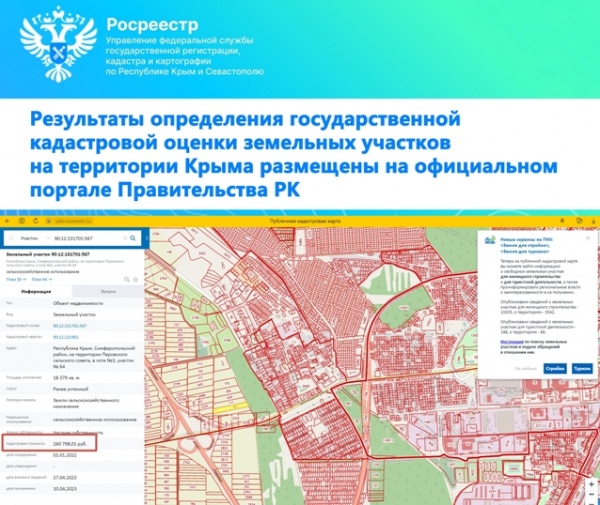Open the 'План КК' link

pyautogui.click(x=42, y=280)
